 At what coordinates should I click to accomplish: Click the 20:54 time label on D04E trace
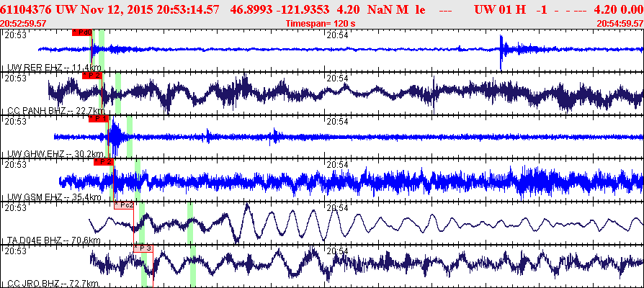pos(338,207)
